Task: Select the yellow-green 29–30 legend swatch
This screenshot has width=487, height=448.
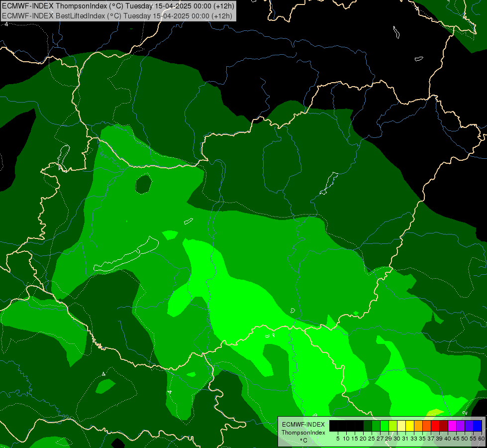Action: point(393,426)
